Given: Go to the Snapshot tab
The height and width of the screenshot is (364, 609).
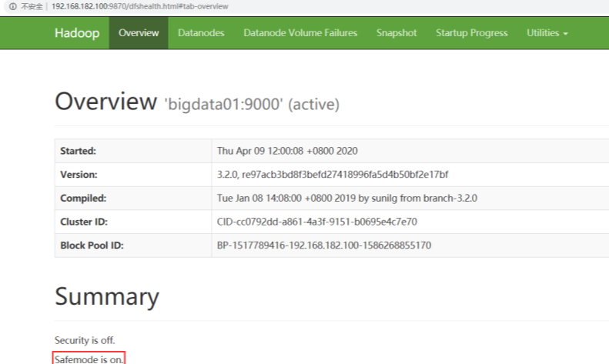Looking at the screenshot, I should (397, 33).
